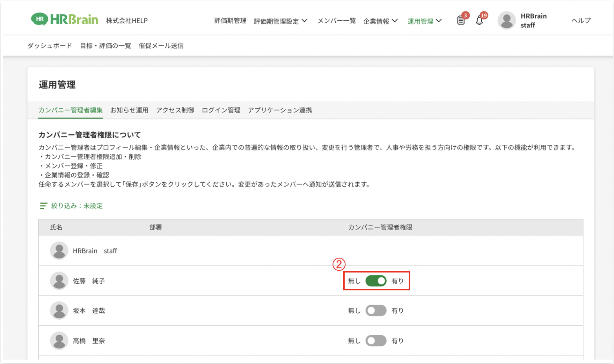Switch to ログイン管理 tab

coord(221,110)
